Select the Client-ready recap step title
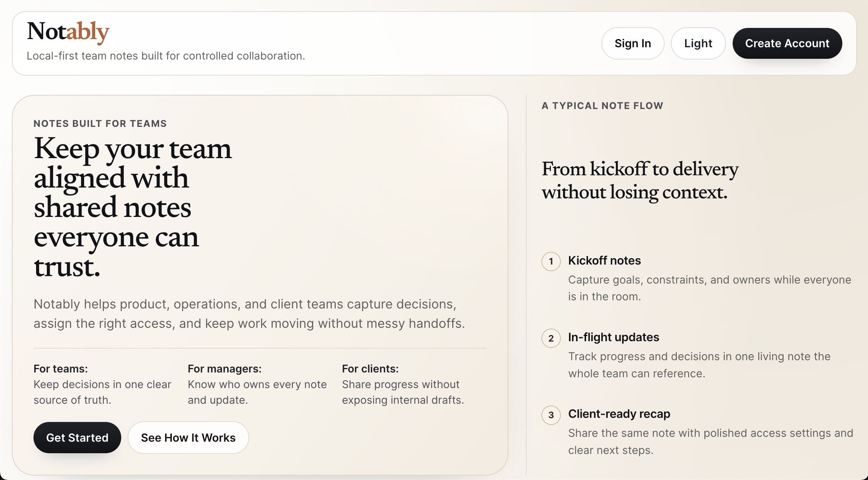This screenshot has height=480, width=868. point(619,414)
